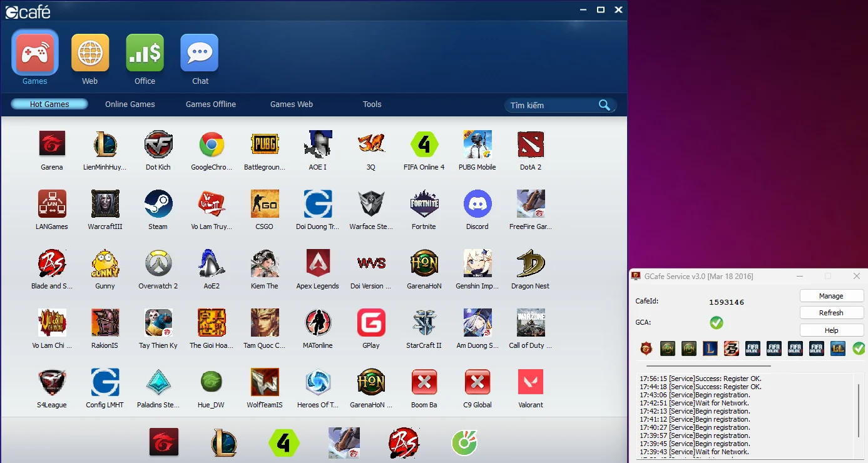Open the Garena game launcher icon
The image size is (868, 463).
[x=52, y=145]
